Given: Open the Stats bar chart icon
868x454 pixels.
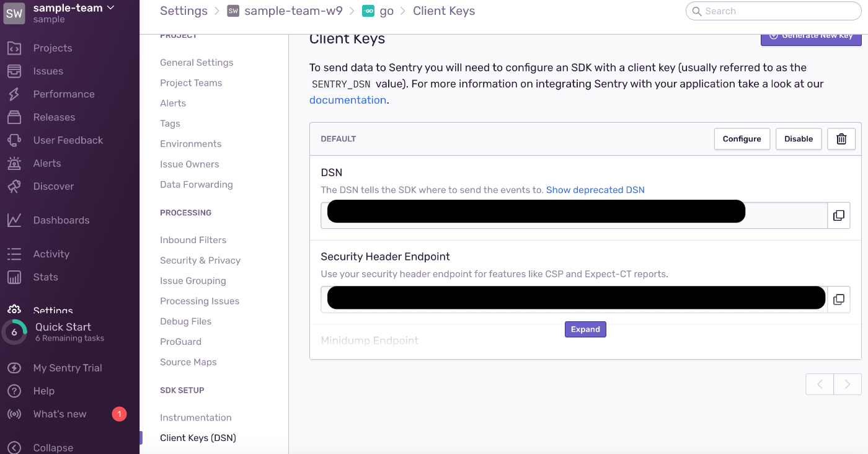Looking at the screenshot, I should (14, 277).
